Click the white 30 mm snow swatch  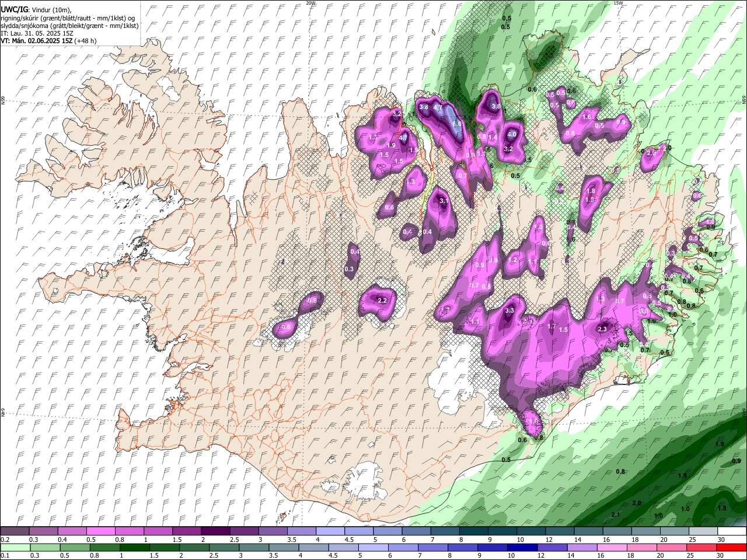coord(732,531)
